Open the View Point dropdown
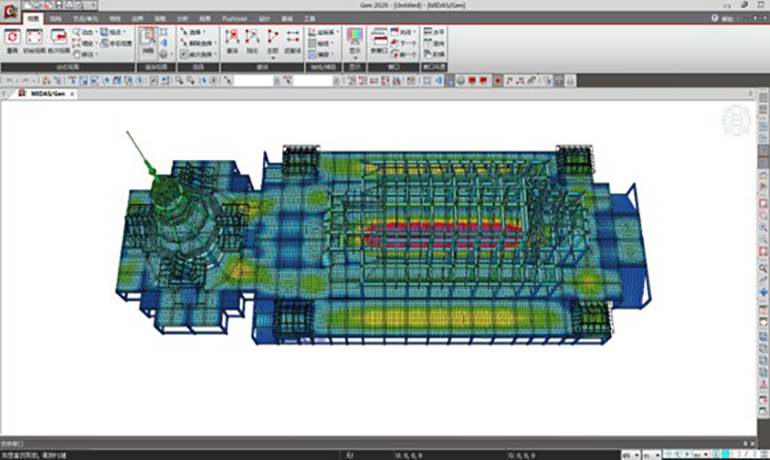Screen dimensions: 770x460 point(113,32)
